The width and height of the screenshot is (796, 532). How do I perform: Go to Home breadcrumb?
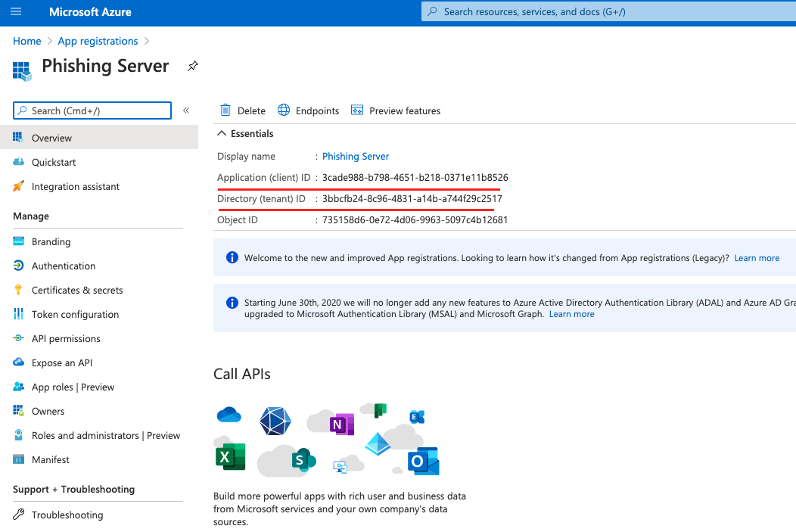(27, 41)
